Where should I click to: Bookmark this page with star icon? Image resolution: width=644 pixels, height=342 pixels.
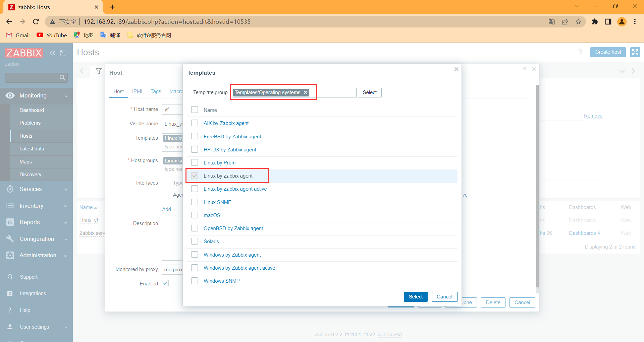(579, 22)
